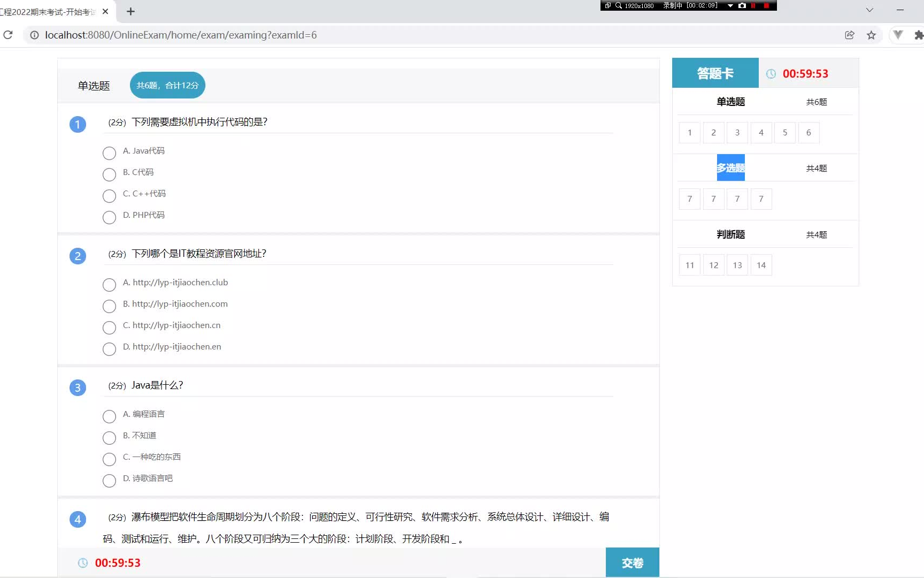Jump to question 12 on answer card
This screenshot has width=924, height=578.
pyautogui.click(x=714, y=265)
